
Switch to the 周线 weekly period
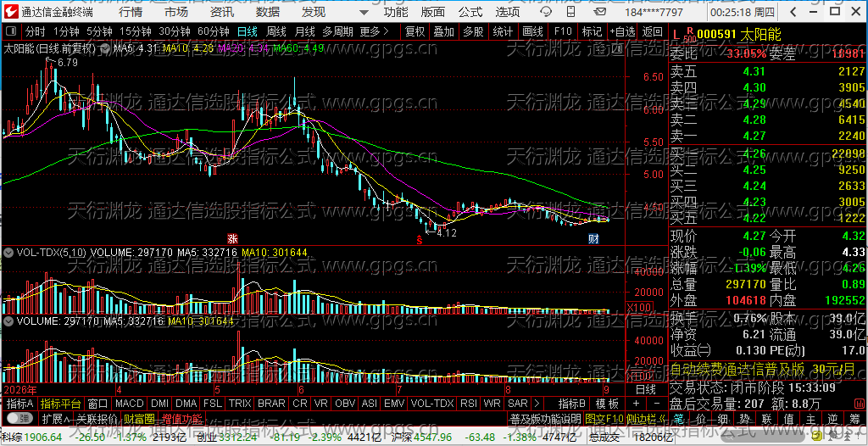click(275, 31)
